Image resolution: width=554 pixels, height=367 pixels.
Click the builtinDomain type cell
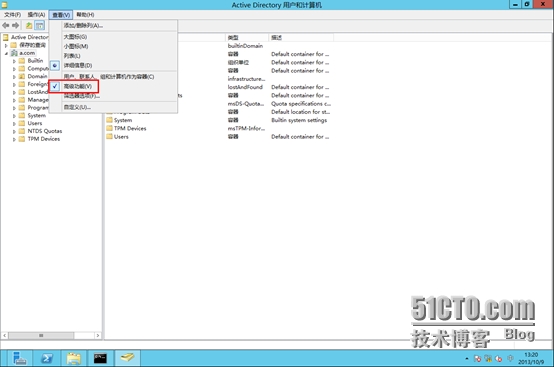point(245,46)
